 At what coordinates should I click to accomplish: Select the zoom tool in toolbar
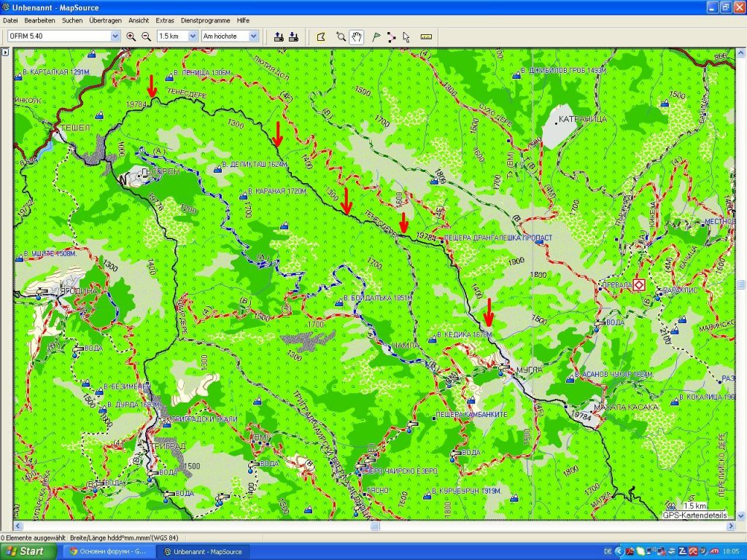point(341,36)
